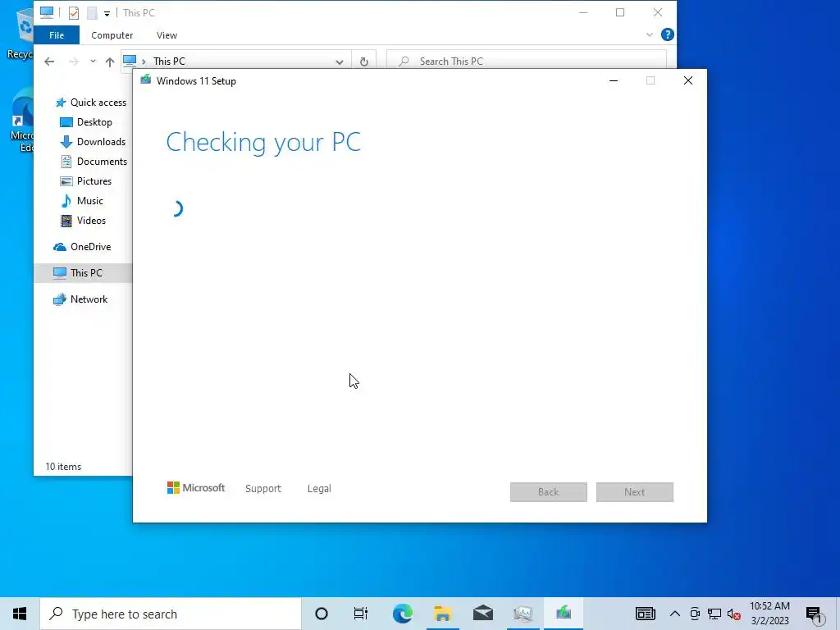Click the Windows 11 Setup title icon

(146, 80)
